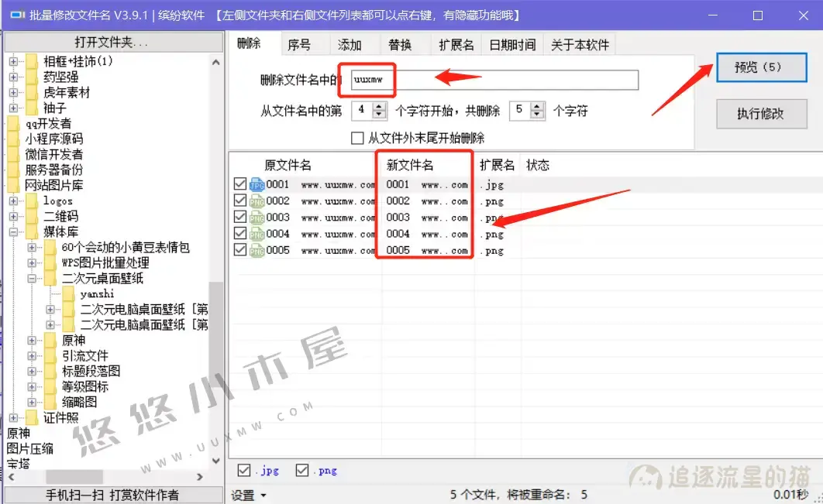
Task: Click the up arrow of the 5 字符 spinner
Action: [535, 105]
